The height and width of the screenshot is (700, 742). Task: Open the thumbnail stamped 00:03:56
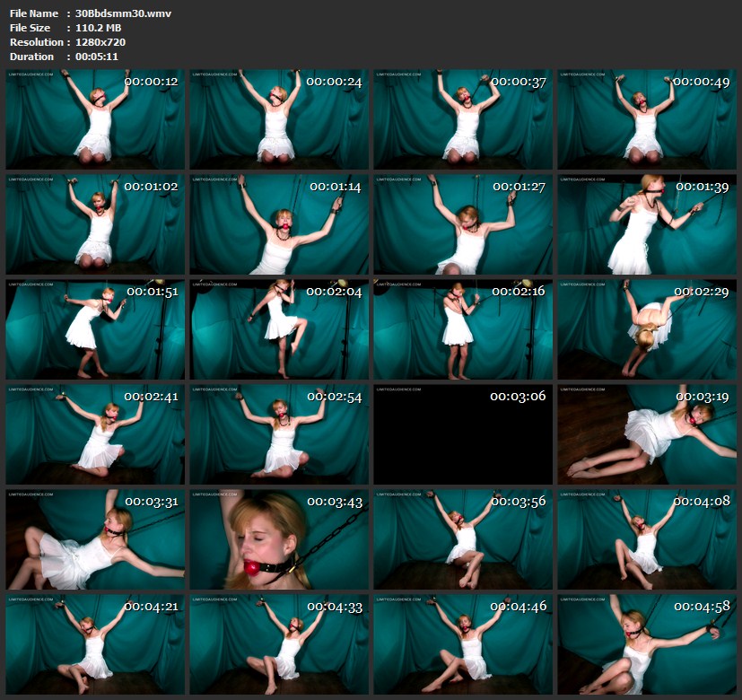(x=463, y=539)
